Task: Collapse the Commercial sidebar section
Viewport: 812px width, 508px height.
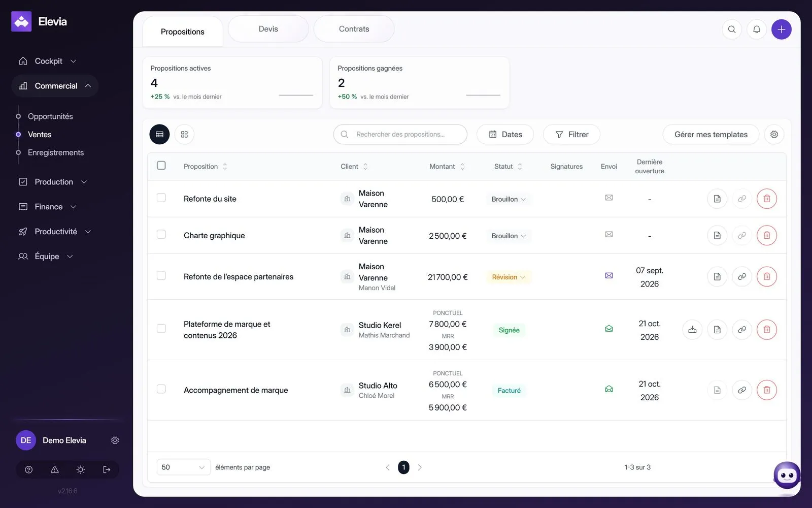Action: pos(55,86)
